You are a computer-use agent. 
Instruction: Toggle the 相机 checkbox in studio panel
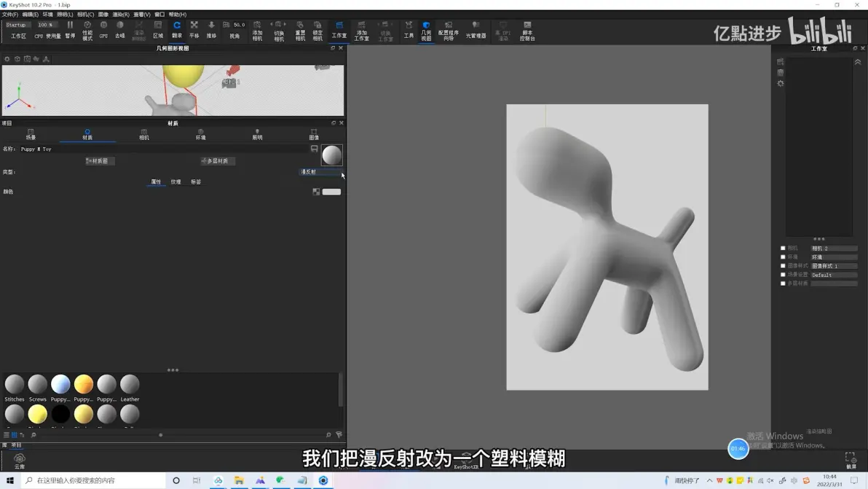[783, 248]
